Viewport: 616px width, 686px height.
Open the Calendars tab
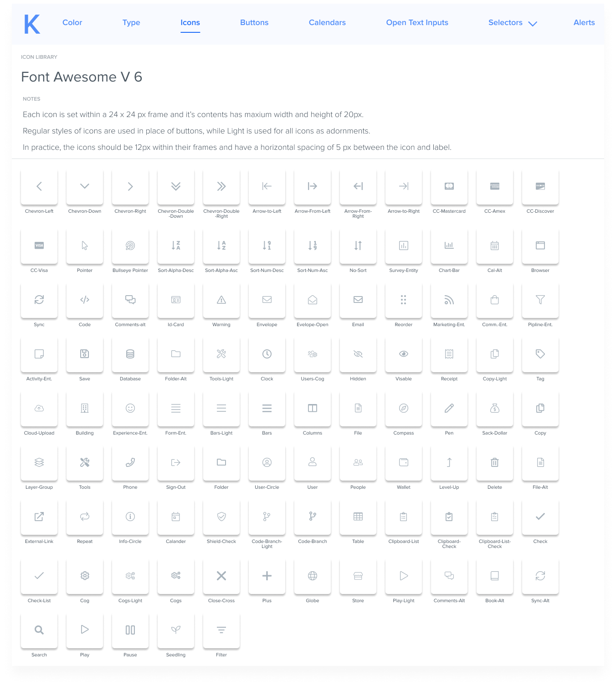[327, 23]
